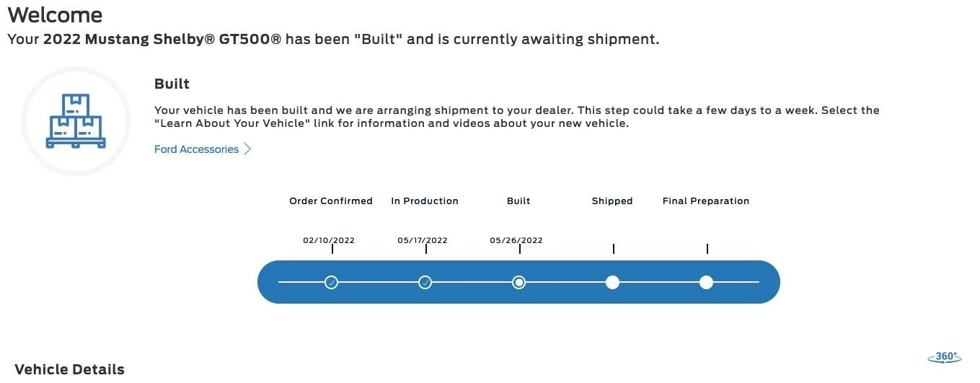Select the Built stage label above tracker
The width and height of the screenshot is (980, 383).
pyautogui.click(x=518, y=201)
